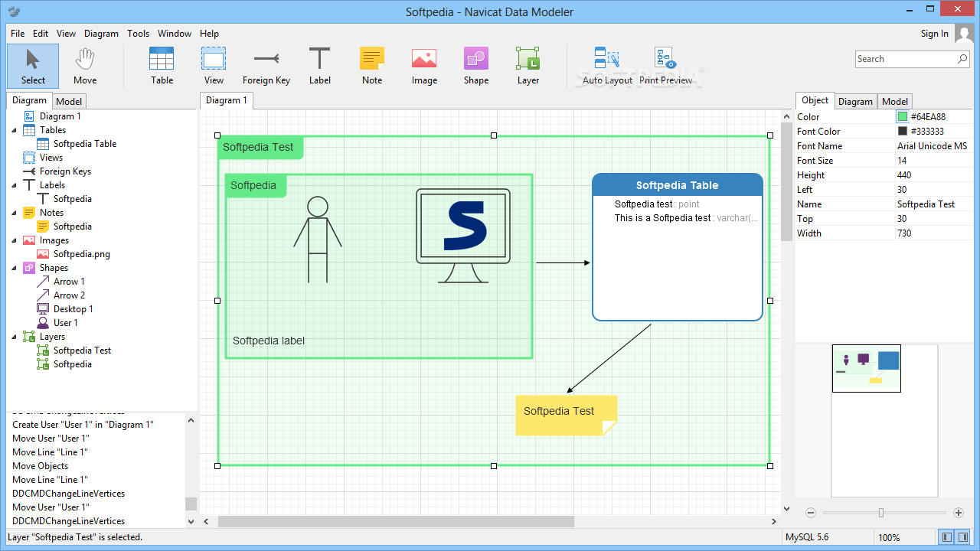Insert a View object
Viewport: 980px width, 551px height.
pyautogui.click(x=214, y=66)
